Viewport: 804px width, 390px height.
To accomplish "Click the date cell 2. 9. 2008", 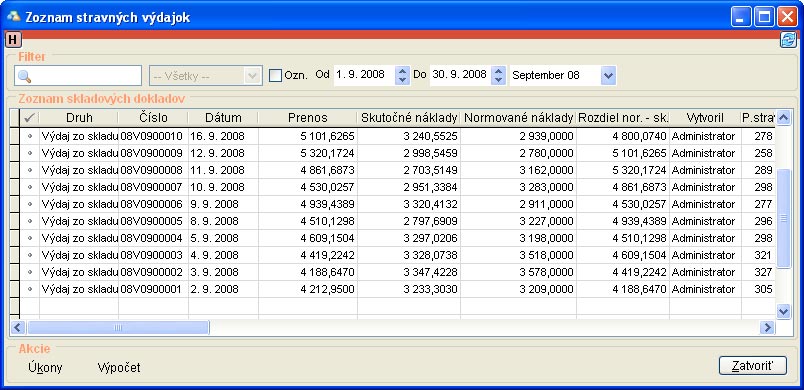I will (223, 289).
